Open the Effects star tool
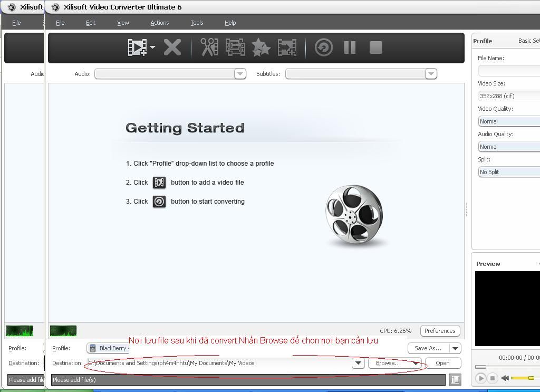This screenshot has height=392, width=540. [x=261, y=47]
